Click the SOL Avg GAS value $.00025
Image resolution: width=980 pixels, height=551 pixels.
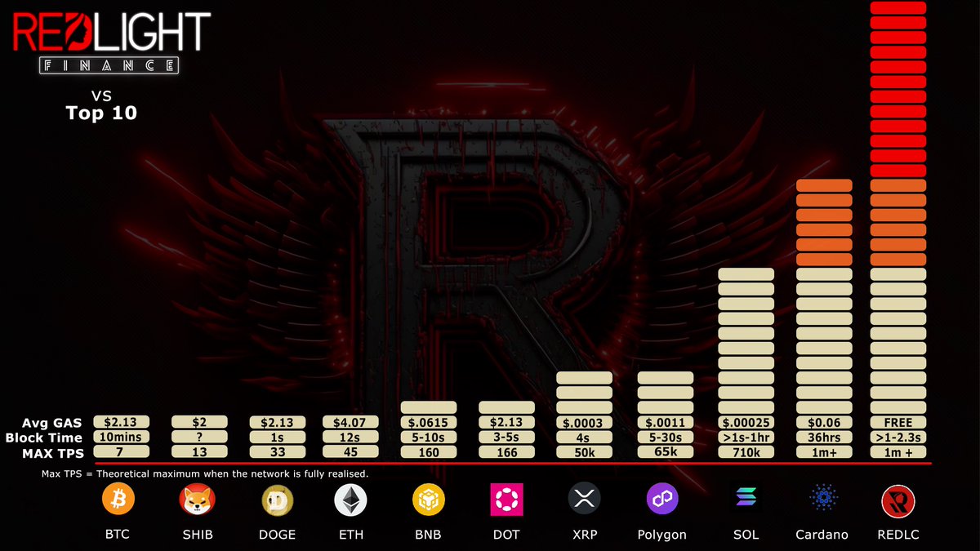point(746,422)
